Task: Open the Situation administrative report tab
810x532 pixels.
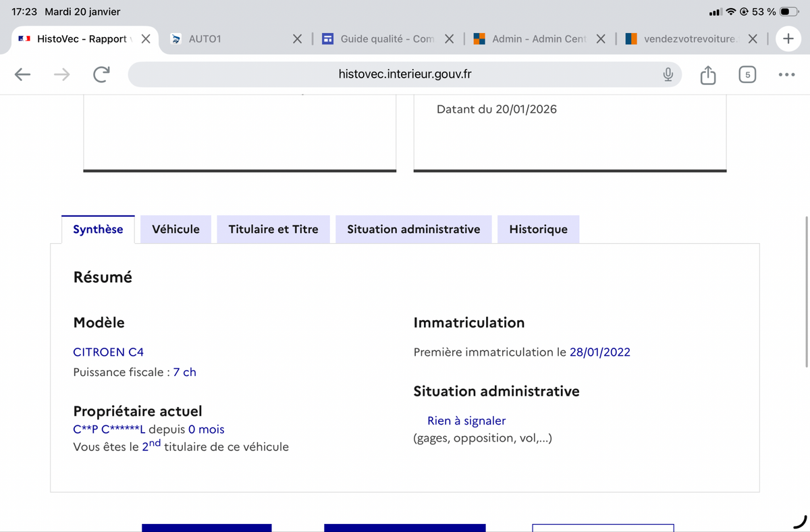Action: (x=413, y=229)
